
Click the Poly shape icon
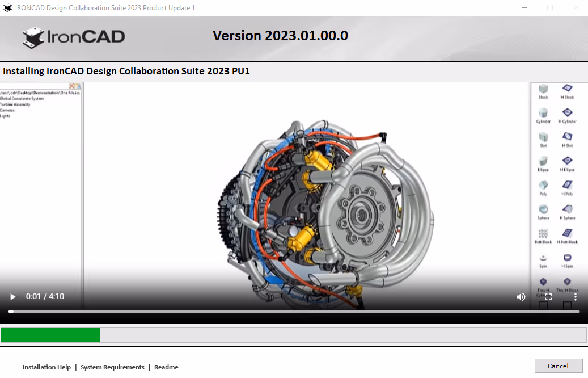pyautogui.click(x=543, y=185)
